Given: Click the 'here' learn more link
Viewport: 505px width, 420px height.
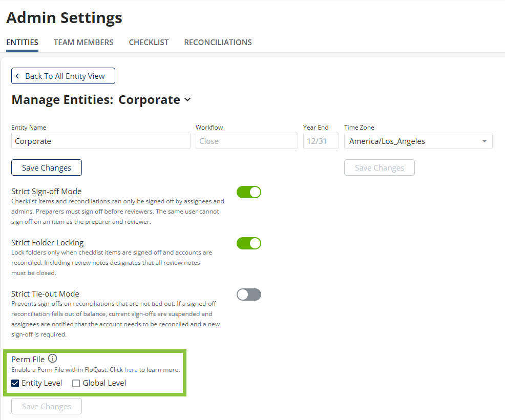Looking at the screenshot, I should (x=131, y=370).
